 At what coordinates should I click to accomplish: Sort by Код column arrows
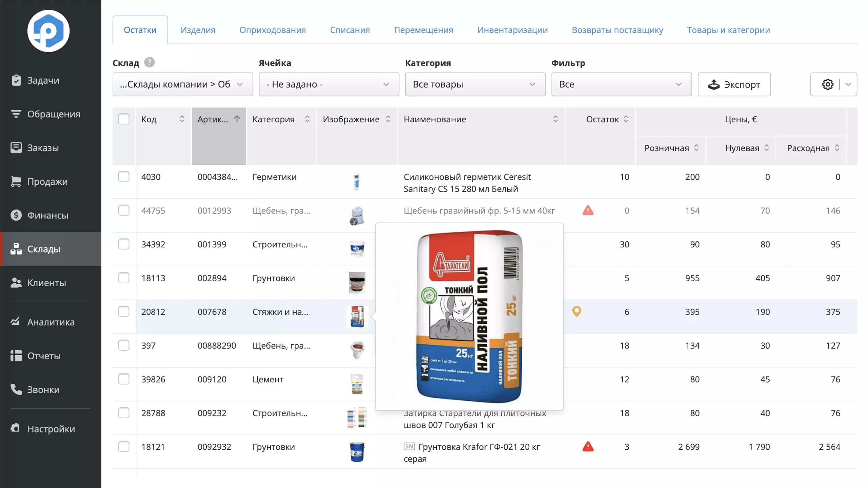click(x=182, y=119)
